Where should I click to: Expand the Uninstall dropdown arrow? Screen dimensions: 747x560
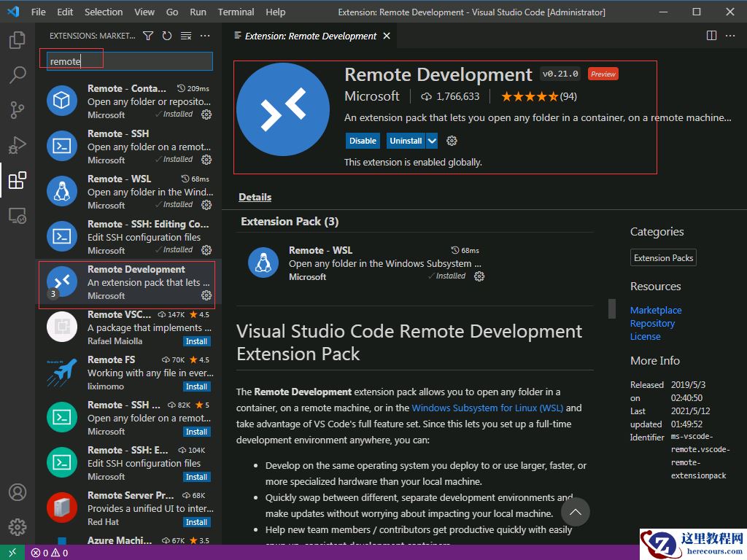[432, 141]
